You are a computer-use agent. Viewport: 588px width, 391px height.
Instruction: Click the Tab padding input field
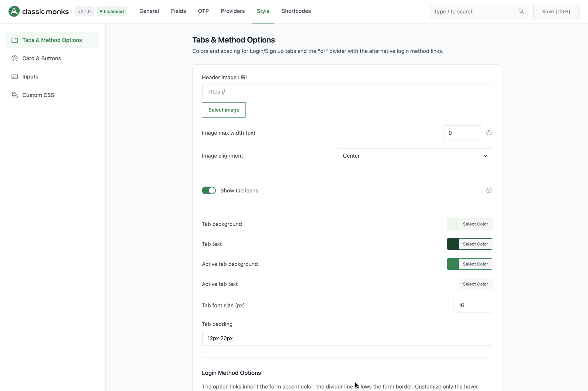[347, 338]
